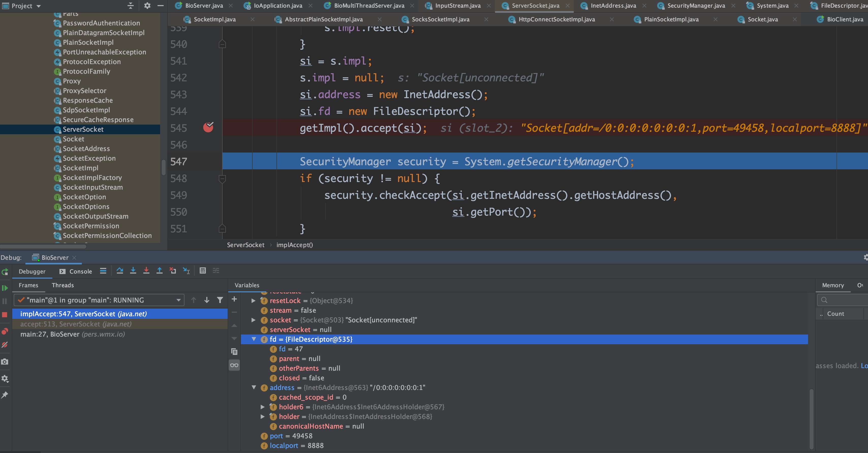Click the Step Into blue arrow icon
868x453 pixels.
[x=133, y=271]
